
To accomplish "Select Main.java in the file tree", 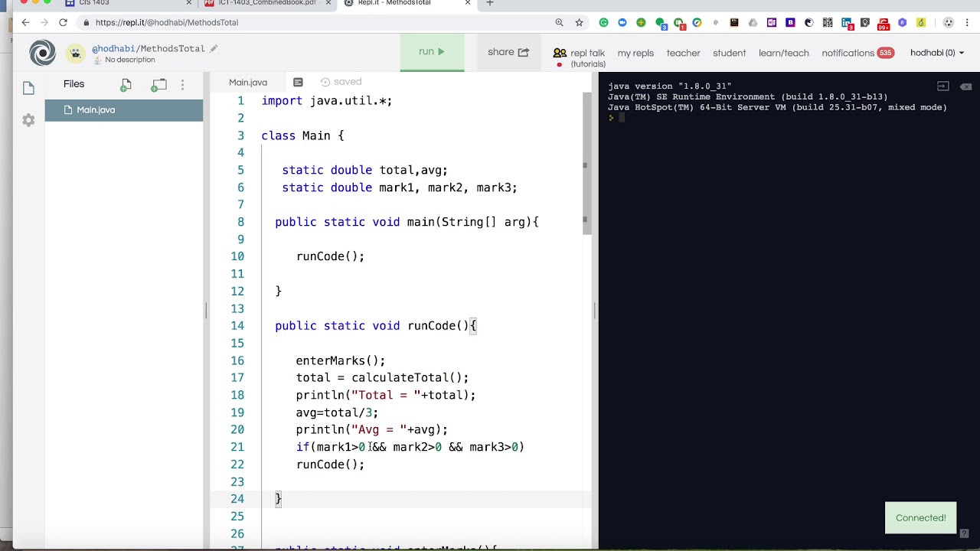I will [x=124, y=110].
